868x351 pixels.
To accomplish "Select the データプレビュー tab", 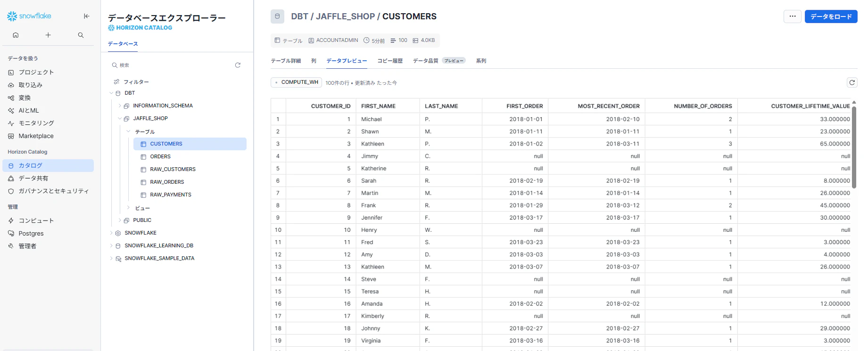I will click(x=347, y=61).
